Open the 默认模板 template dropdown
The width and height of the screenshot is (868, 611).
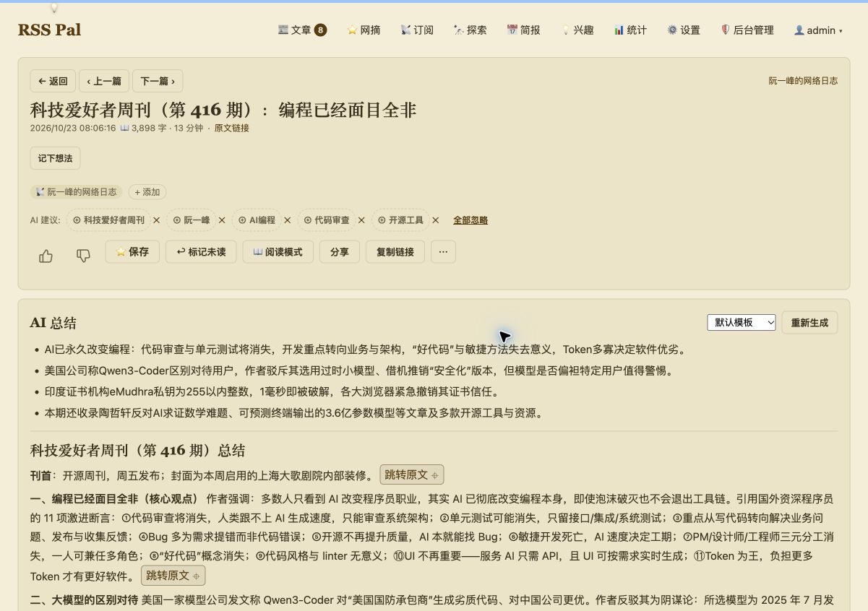[742, 323]
